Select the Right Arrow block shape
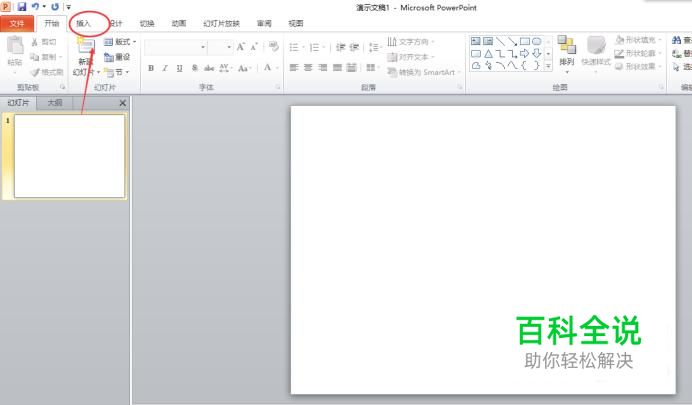Screen dimensions: 692x405 (x=524, y=54)
